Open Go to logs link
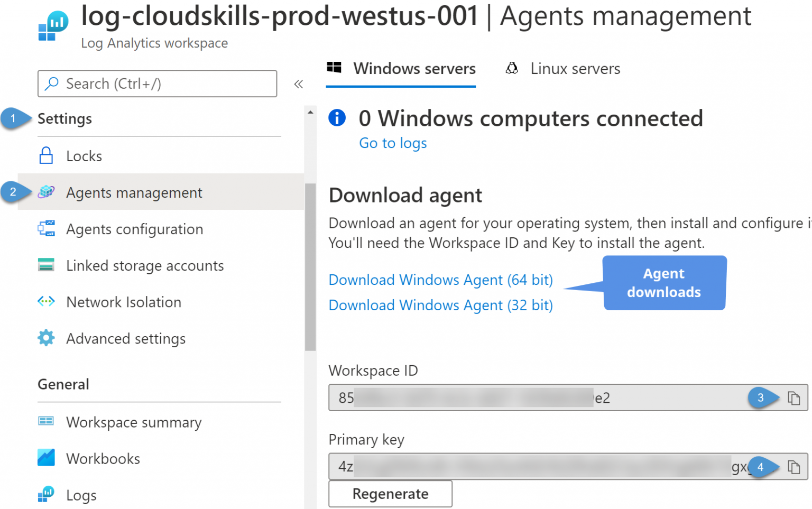Viewport: 812px width, 509px height. tap(393, 143)
